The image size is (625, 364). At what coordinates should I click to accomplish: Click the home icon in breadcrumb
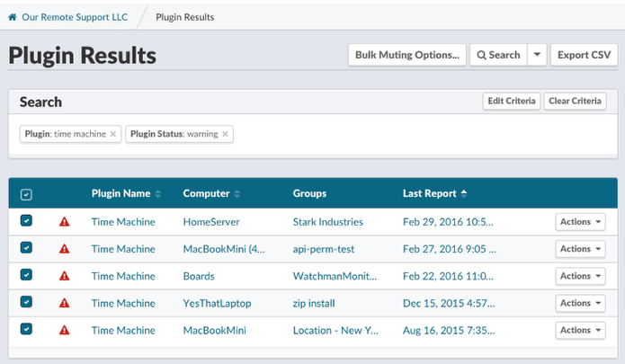(13, 17)
